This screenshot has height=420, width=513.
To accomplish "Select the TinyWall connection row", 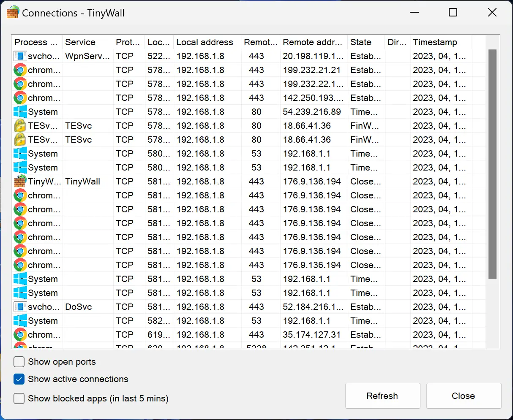I will pyautogui.click(x=169, y=181).
